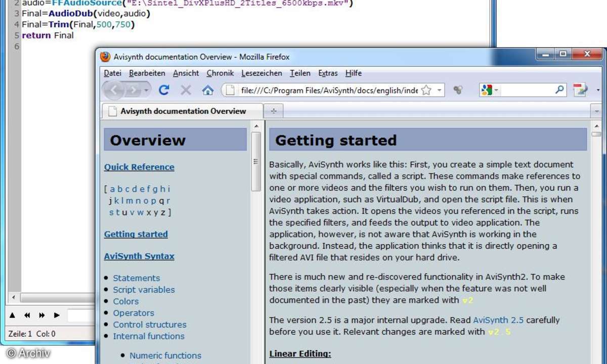Click the 'Final=Trim(Final,500,750)' code line
The image size is (607, 364).
pyautogui.click(x=78, y=24)
